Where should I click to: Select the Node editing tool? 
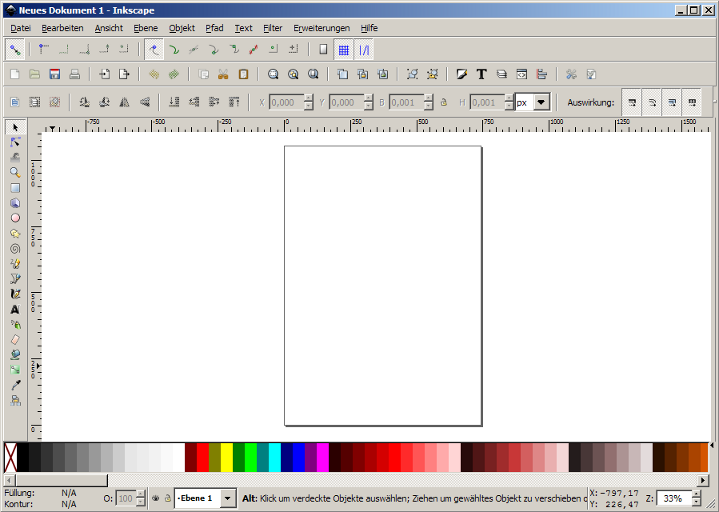(x=15, y=142)
